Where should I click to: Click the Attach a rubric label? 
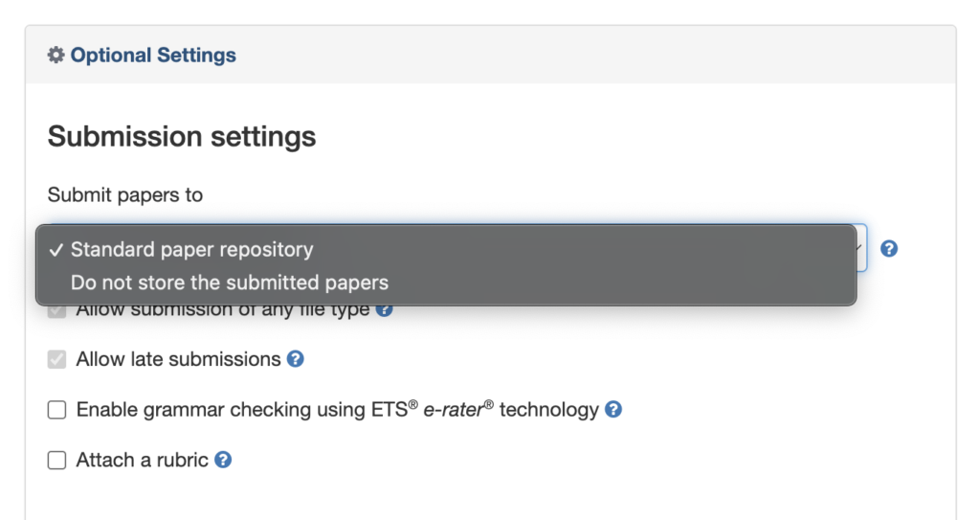click(x=142, y=460)
